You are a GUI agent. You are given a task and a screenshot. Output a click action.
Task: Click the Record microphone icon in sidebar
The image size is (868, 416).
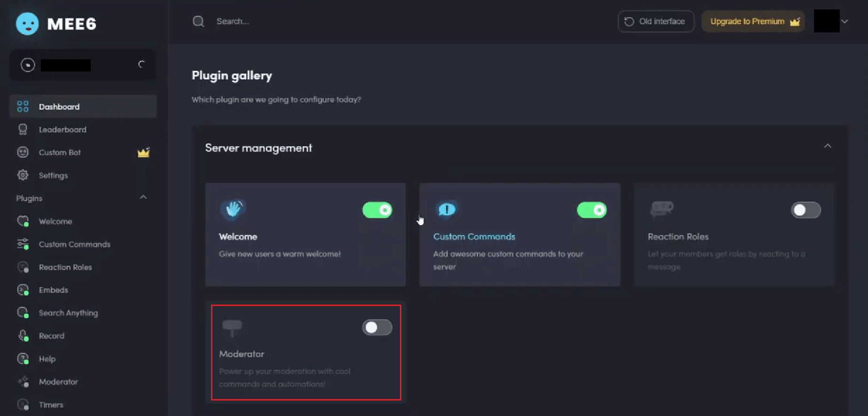click(23, 336)
